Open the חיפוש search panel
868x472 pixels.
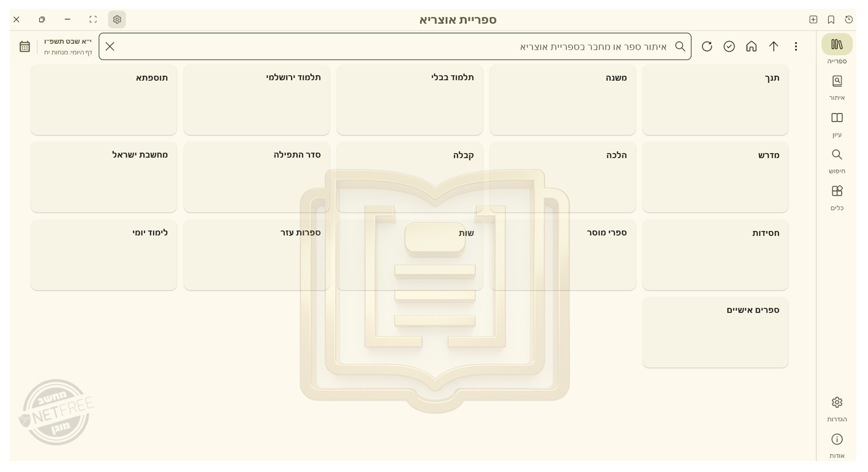pos(837,155)
